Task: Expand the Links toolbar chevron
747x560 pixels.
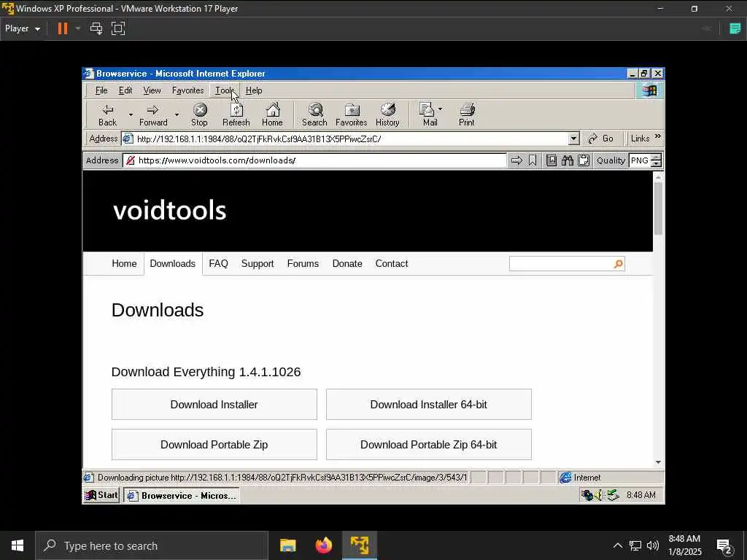Action: pyautogui.click(x=658, y=136)
